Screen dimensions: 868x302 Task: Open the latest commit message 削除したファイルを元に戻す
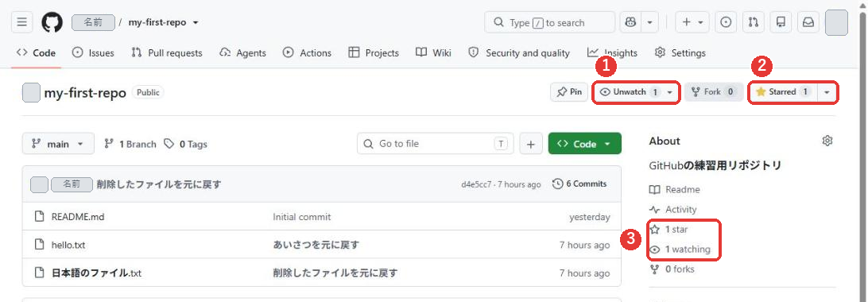pos(159,184)
